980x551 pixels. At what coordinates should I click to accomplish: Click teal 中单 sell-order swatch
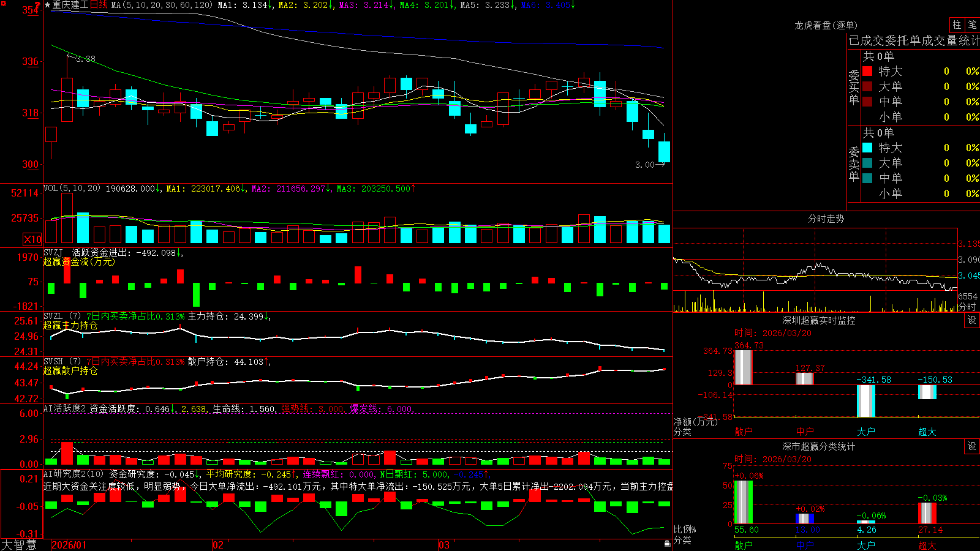(867, 178)
